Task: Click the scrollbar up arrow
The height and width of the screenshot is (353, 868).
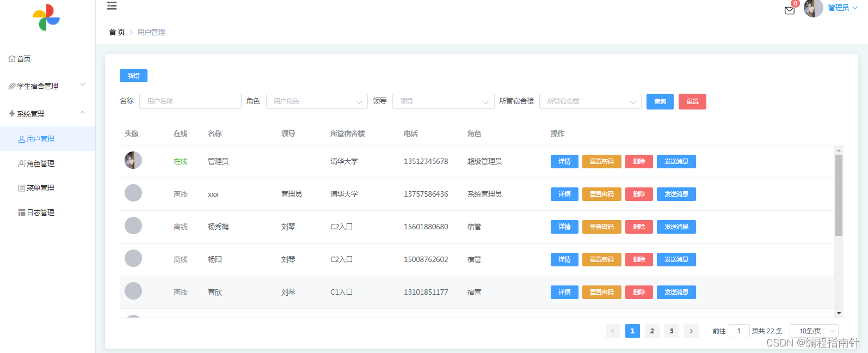Action: (839, 150)
